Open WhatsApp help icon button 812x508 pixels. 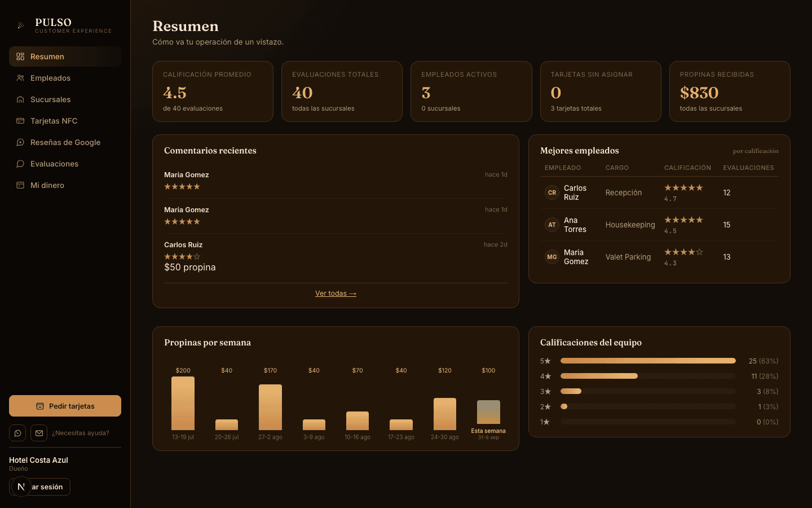[17, 433]
